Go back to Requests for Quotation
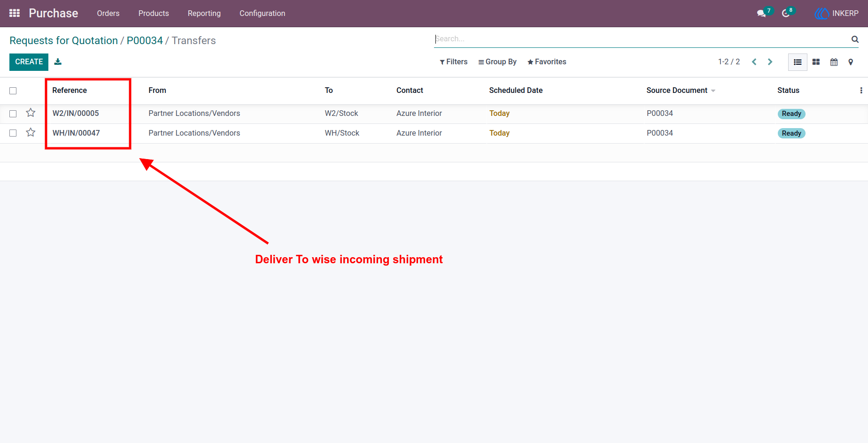The image size is (868, 443). pyautogui.click(x=63, y=41)
